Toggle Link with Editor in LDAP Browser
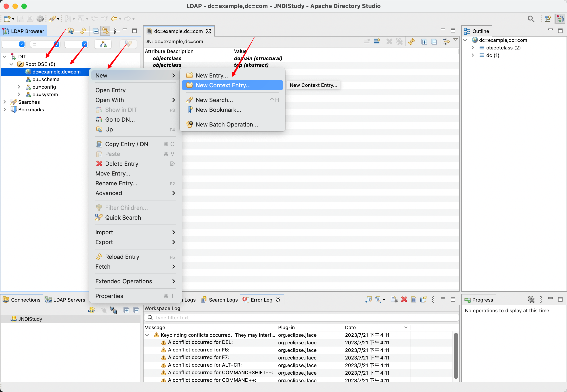 coord(105,31)
